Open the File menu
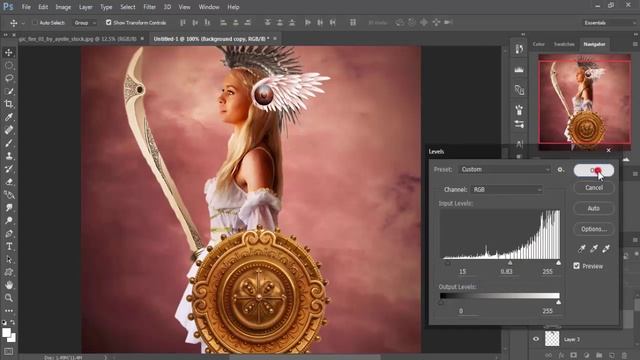The height and width of the screenshot is (360, 640). coord(26,7)
